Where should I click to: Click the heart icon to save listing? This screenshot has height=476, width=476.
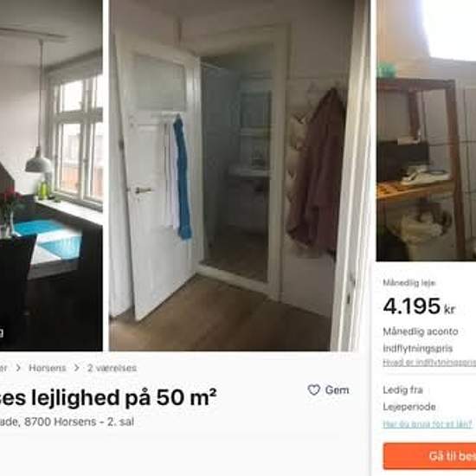[x=314, y=389]
